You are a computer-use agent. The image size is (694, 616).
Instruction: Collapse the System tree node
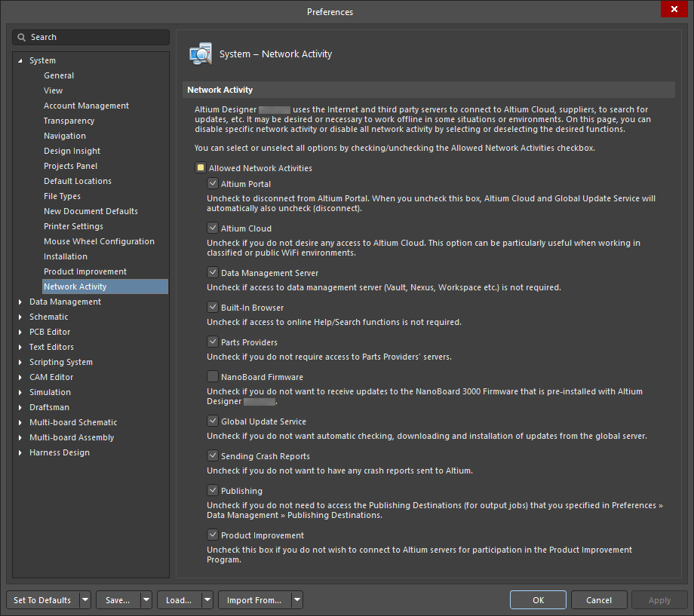(x=20, y=60)
